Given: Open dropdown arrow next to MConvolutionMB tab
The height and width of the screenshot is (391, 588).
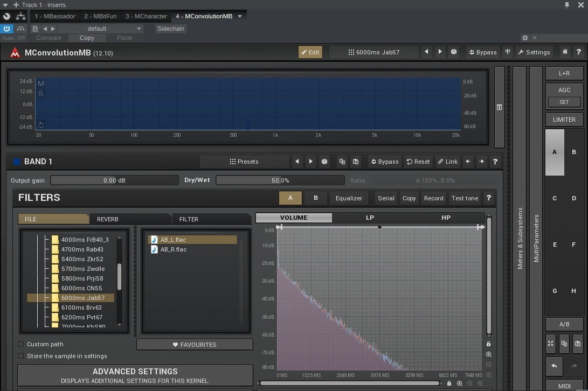Looking at the screenshot, I should pyautogui.click(x=240, y=16).
